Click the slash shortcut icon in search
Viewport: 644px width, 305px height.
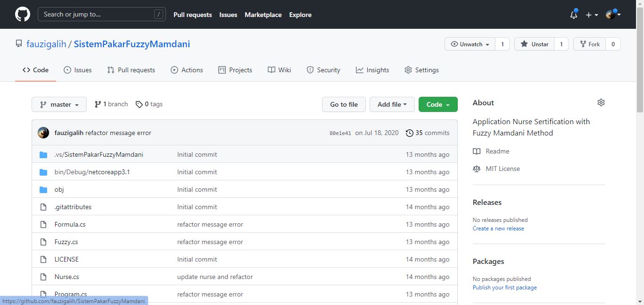click(159, 14)
